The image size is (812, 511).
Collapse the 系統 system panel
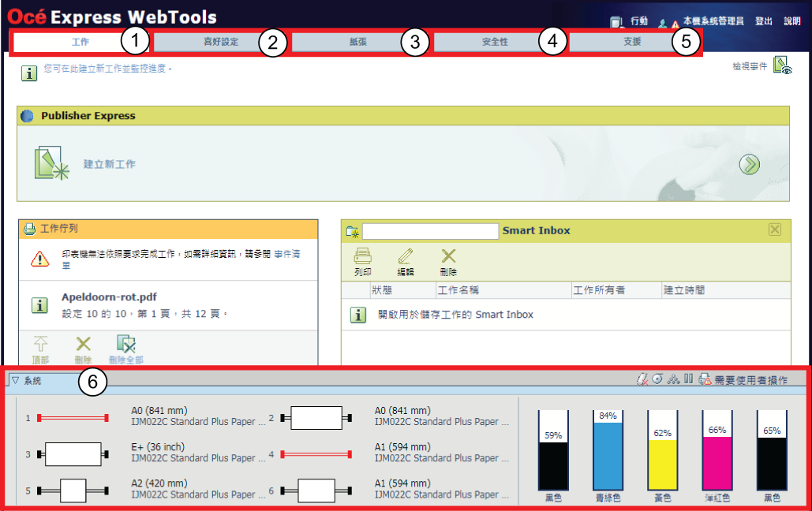coord(16,381)
